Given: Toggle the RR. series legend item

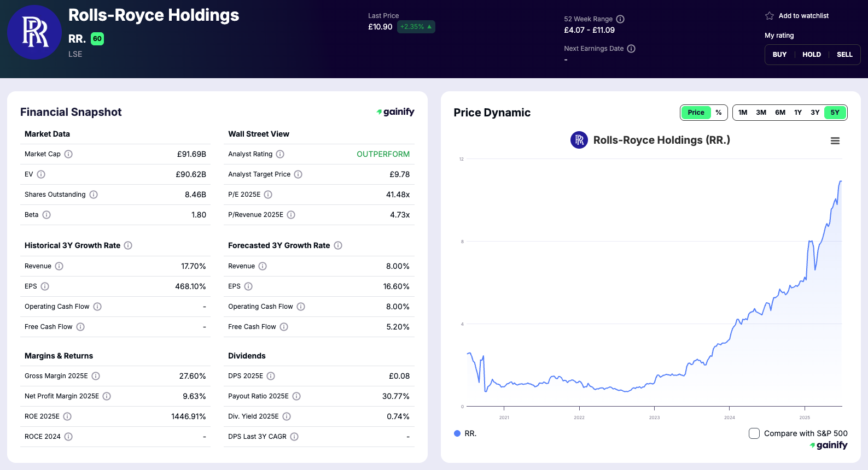Looking at the screenshot, I should 465,433.
